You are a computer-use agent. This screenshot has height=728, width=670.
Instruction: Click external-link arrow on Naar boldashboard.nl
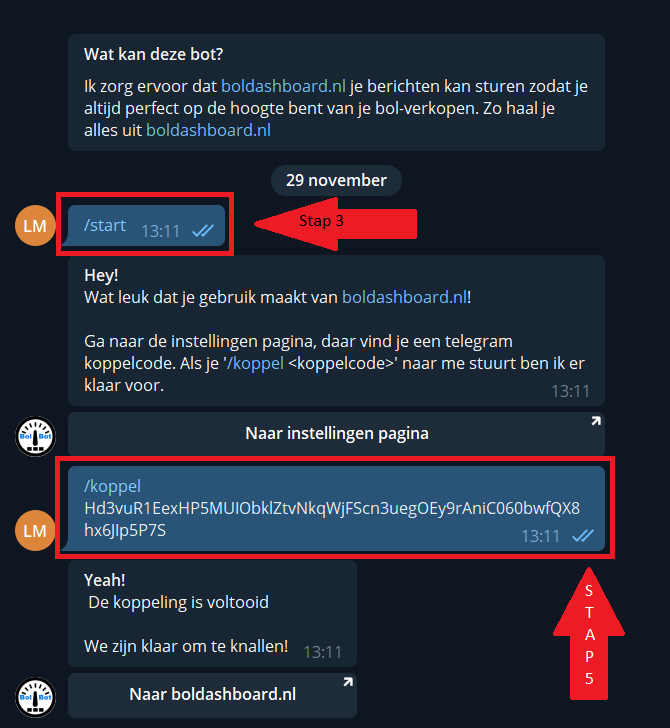pyautogui.click(x=348, y=682)
